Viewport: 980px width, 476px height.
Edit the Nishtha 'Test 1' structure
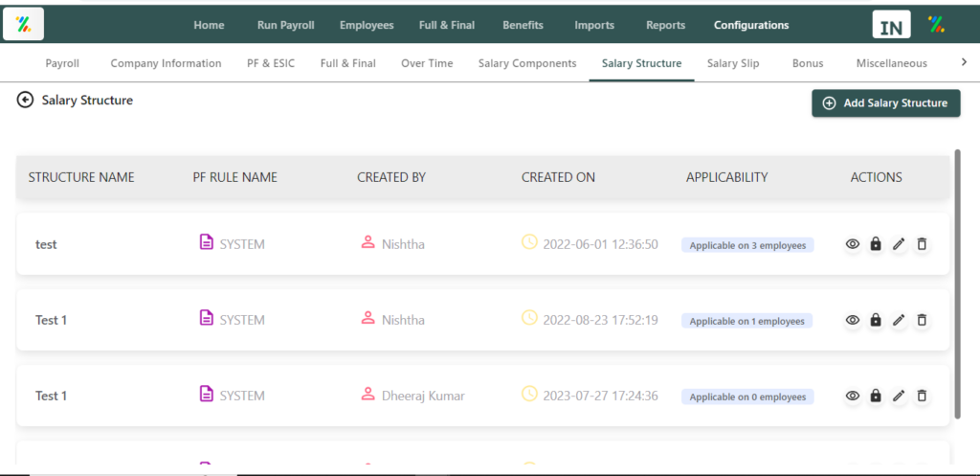[899, 320]
